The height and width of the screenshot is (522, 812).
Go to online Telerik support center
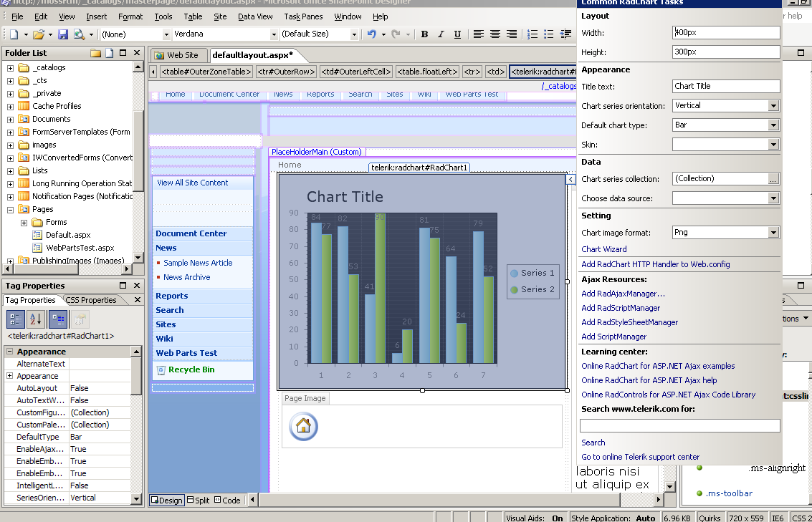[x=641, y=457]
